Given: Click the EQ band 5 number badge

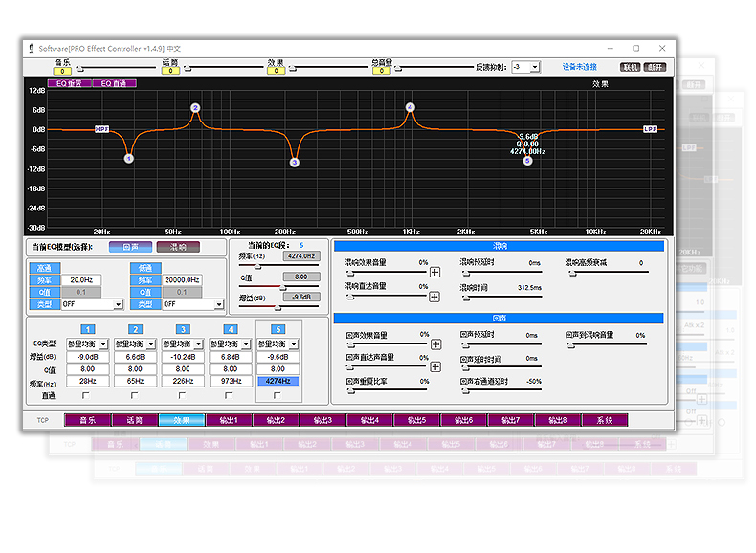Looking at the screenshot, I should pos(278,329).
